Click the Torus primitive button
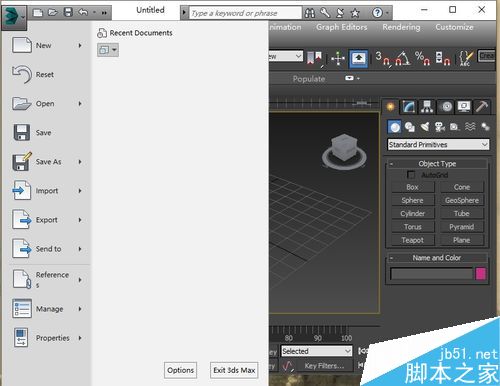Image resolution: width=500 pixels, height=386 pixels. (x=413, y=227)
